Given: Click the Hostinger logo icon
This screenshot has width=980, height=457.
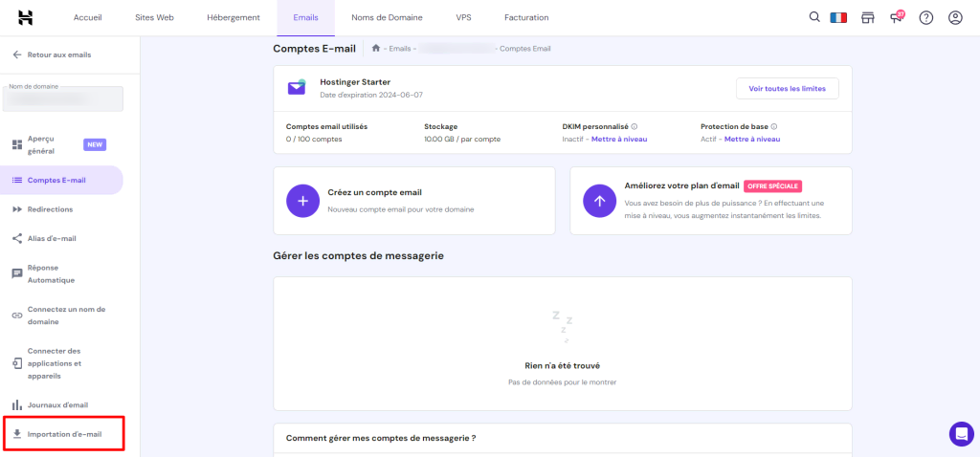Looking at the screenshot, I should (26, 17).
